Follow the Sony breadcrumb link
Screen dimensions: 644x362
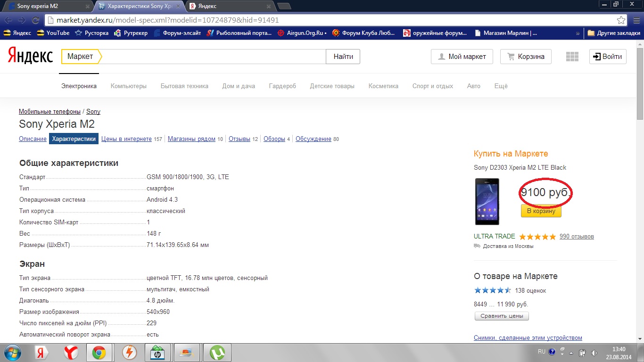click(93, 112)
